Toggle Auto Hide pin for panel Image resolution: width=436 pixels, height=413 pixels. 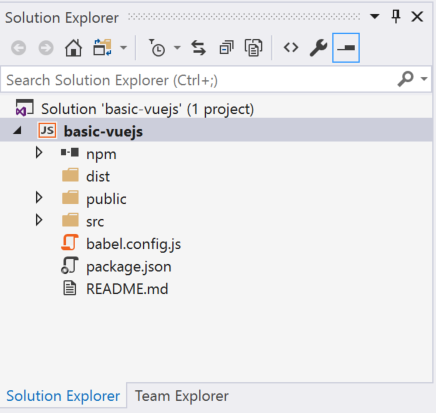396,16
